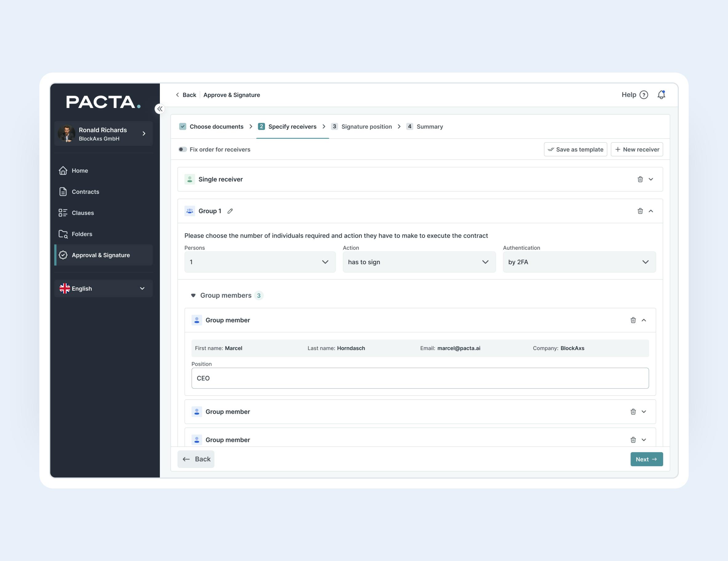Collapse the first Group member card
Image resolution: width=728 pixels, height=561 pixels.
pyautogui.click(x=644, y=320)
